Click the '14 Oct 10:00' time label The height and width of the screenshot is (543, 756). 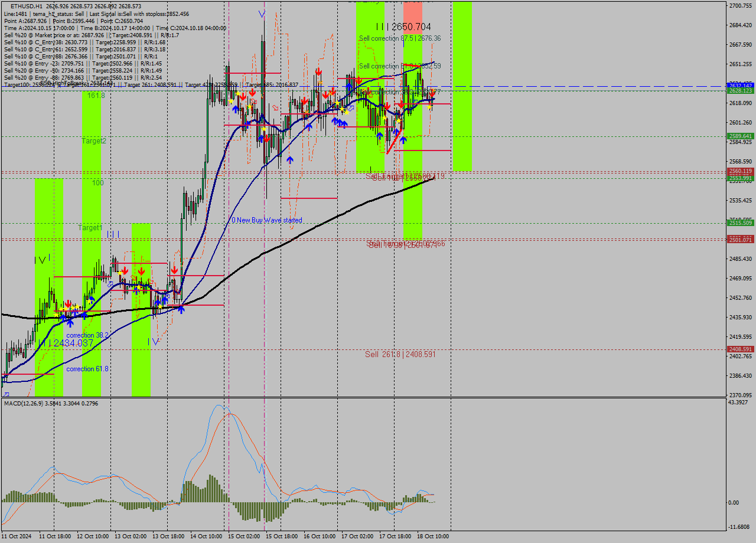206,537
